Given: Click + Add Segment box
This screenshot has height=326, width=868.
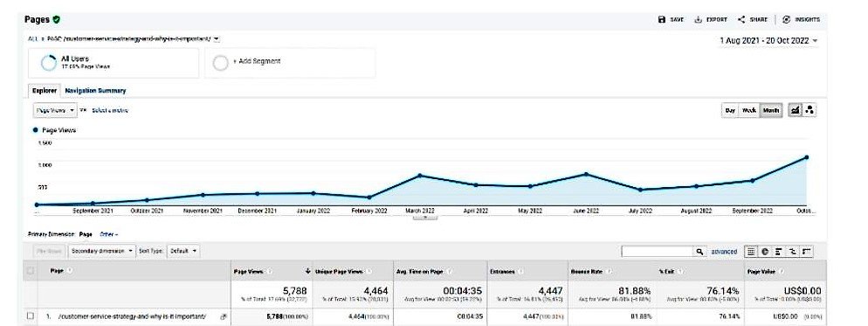Looking at the screenshot, I should pyautogui.click(x=290, y=63).
